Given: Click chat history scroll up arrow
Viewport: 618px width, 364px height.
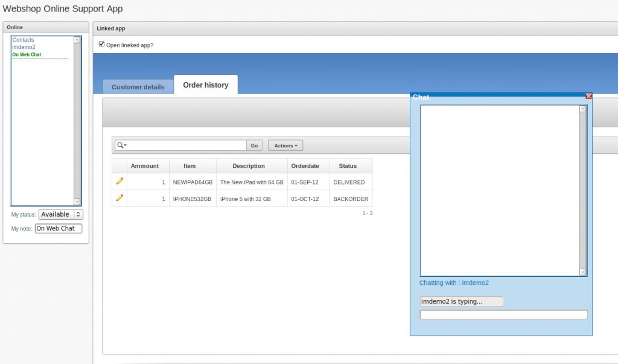Looking at the screenshot, I should pos(582,109).
